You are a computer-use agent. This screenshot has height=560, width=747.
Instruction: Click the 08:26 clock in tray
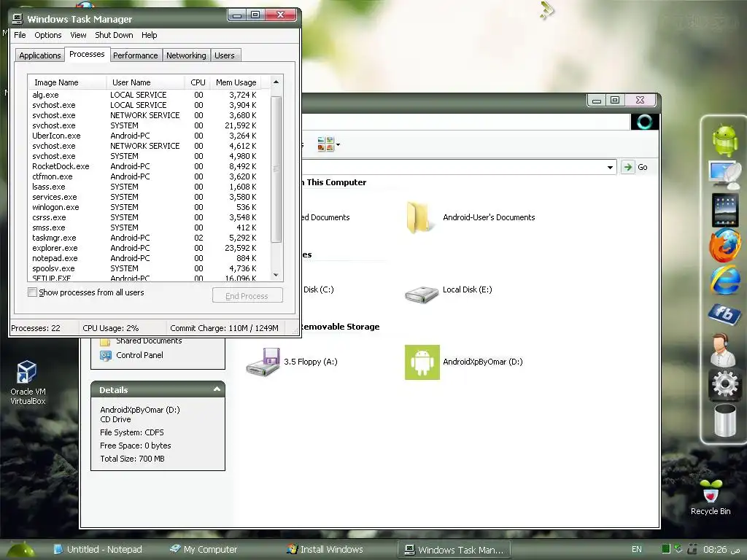(715, 549)
